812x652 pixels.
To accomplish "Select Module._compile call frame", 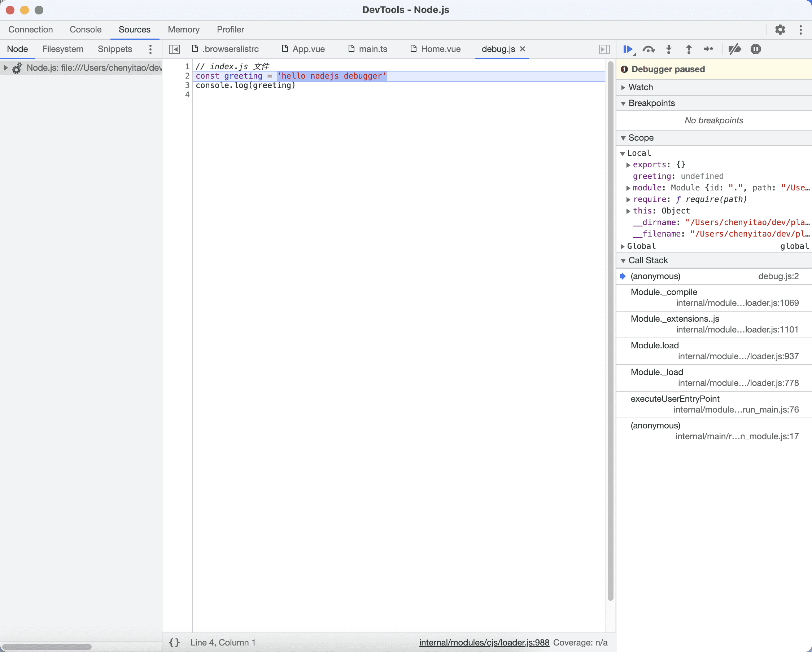I will click(x=714, y=298).
